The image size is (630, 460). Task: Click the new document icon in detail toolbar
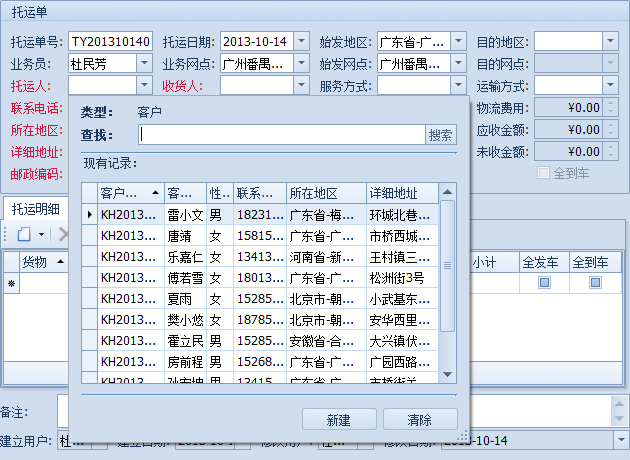point(23,234)
